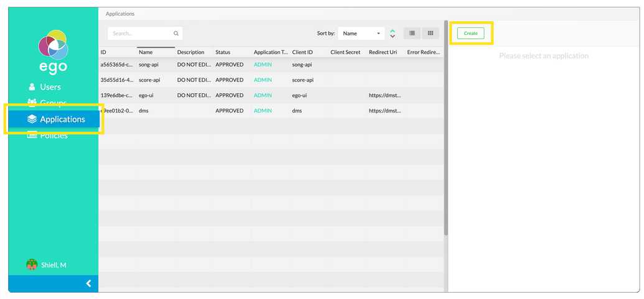The image size is (644, 299).
Task: Switch to list view icon
Action: pyautogui.click(x=412, y=33)
